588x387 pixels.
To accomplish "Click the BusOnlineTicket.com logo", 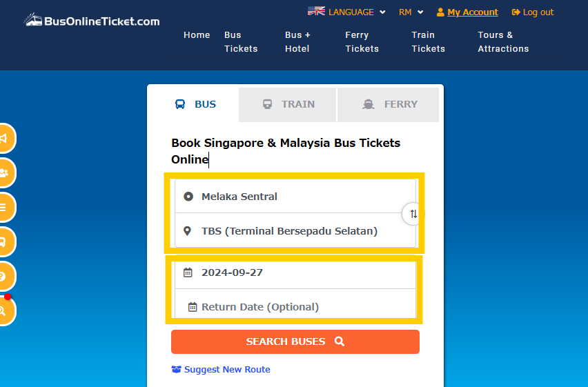I will [x=92, y=21].
